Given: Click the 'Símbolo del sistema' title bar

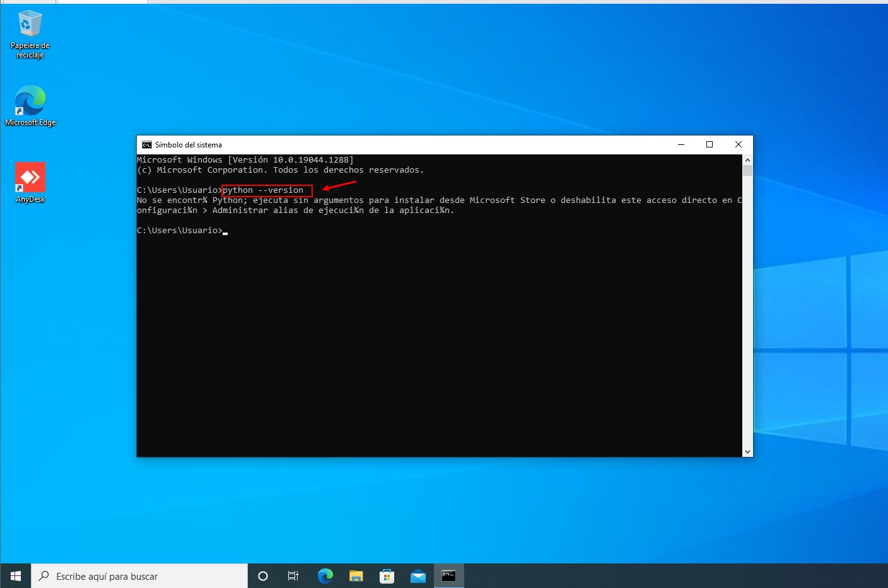Looking at the screenshot, I should coord(441,144).
